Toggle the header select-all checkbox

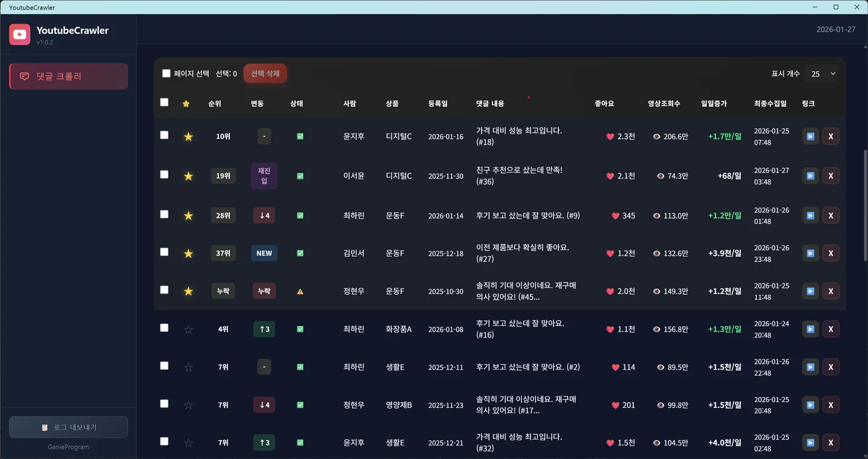[x=164, y=103]
